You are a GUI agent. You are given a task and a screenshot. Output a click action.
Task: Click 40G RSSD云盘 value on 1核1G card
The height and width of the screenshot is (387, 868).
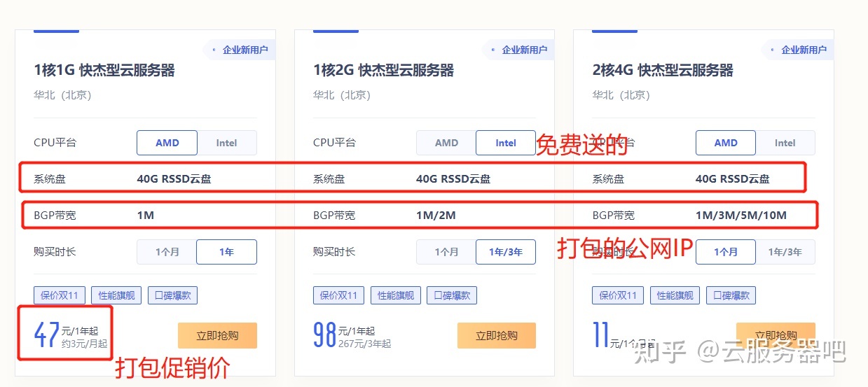pyautogui.click(x=174, y=178)
